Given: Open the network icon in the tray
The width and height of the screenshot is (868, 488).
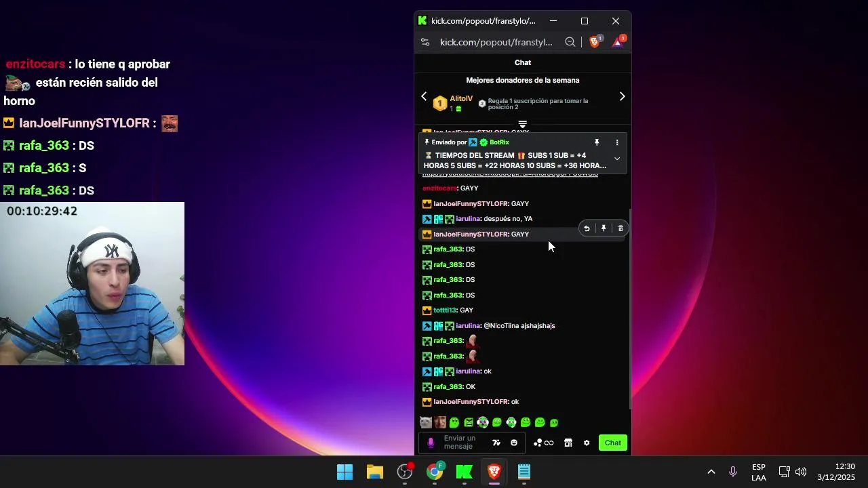Looking at the screenshot, I should pos(784,472).
